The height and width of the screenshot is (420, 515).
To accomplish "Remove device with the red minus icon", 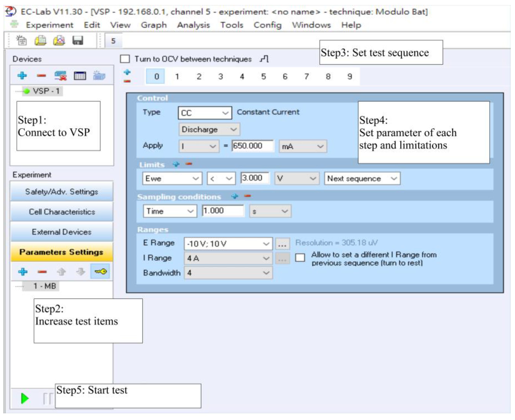I will pos(41,76).
